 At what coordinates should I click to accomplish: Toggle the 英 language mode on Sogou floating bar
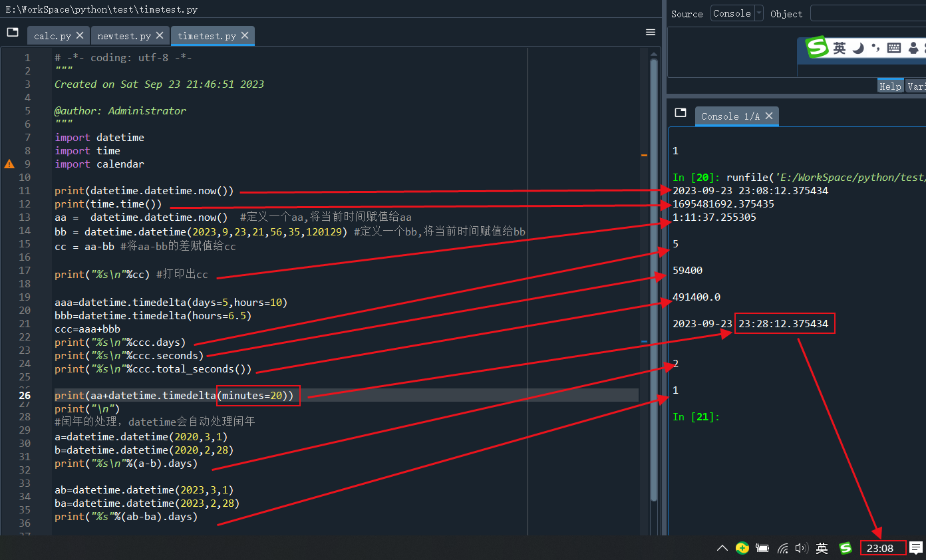click(x=840, y=48)
